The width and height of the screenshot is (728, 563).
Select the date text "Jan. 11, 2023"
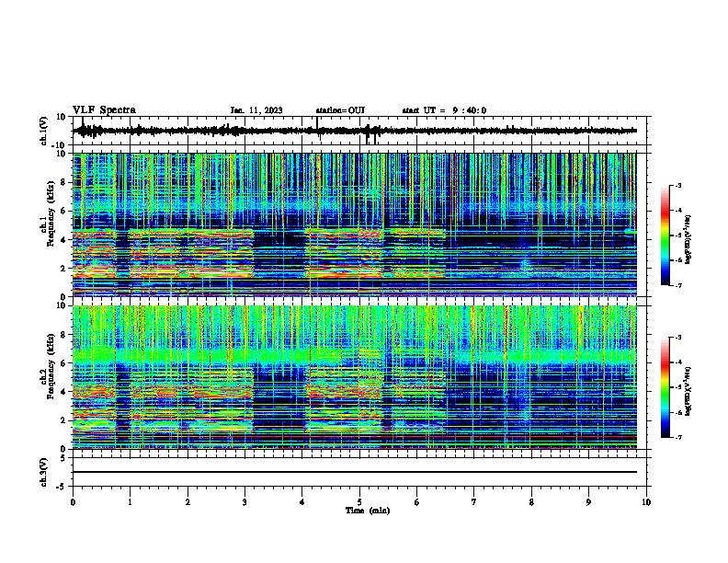click(256, 110)
